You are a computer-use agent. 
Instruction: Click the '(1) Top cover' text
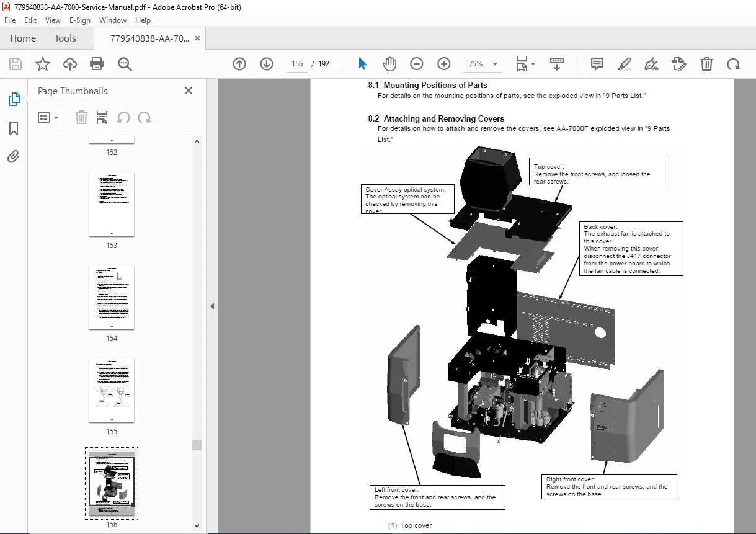point(410,525)
